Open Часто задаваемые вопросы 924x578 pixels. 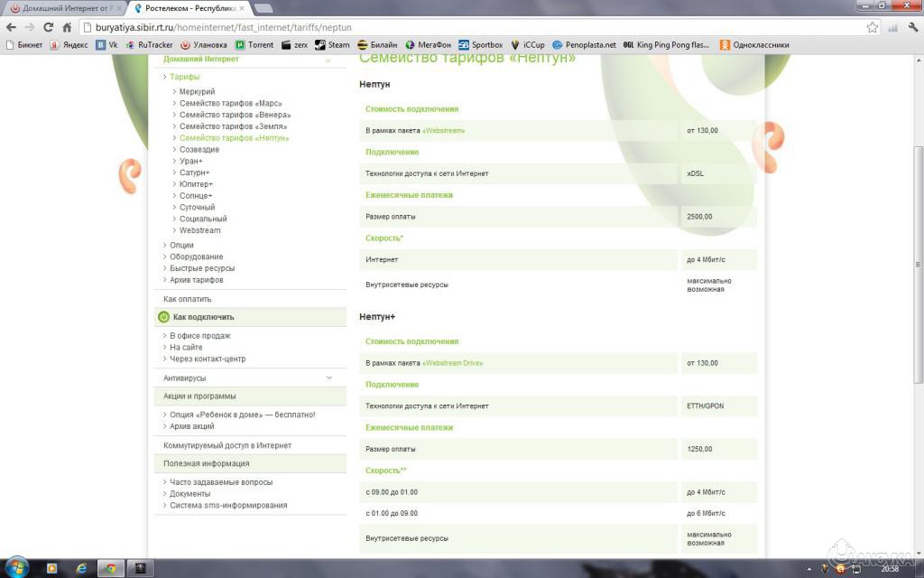click(221, 482)
